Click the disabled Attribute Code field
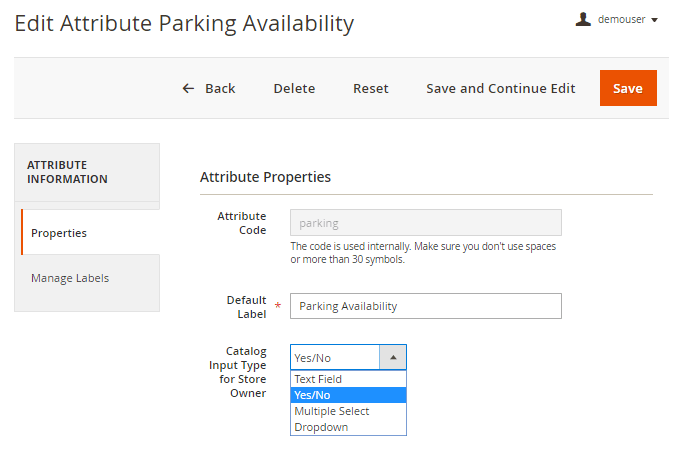685x451 pixels. coord(425,222)
